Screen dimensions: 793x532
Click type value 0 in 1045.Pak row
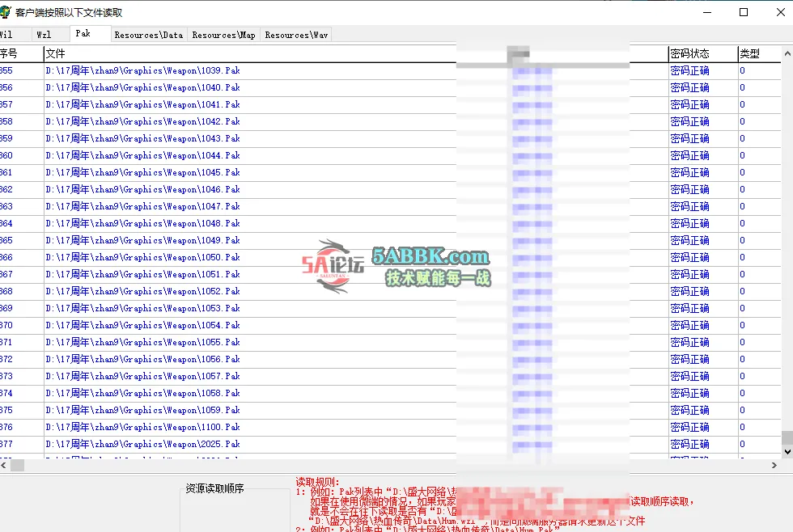coord(743,173)
